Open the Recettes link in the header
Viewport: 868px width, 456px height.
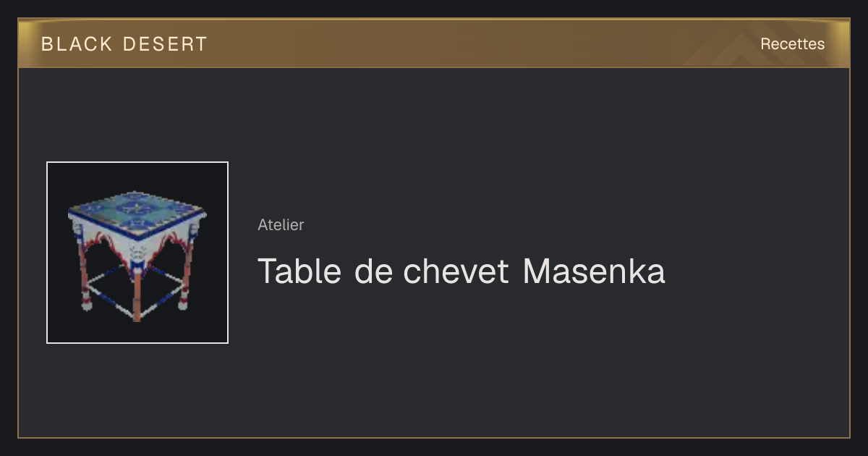point(792,44)
